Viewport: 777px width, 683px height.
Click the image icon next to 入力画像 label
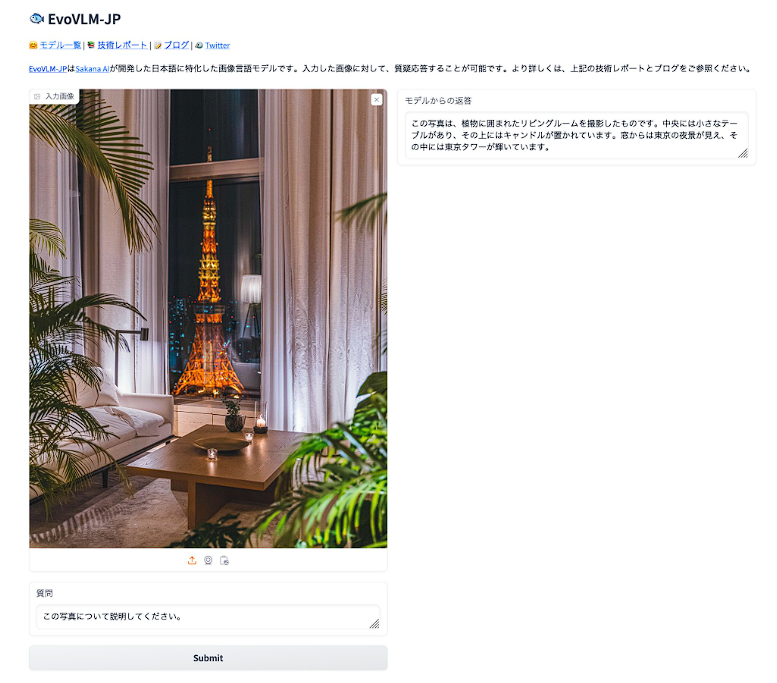click(37, 96)
